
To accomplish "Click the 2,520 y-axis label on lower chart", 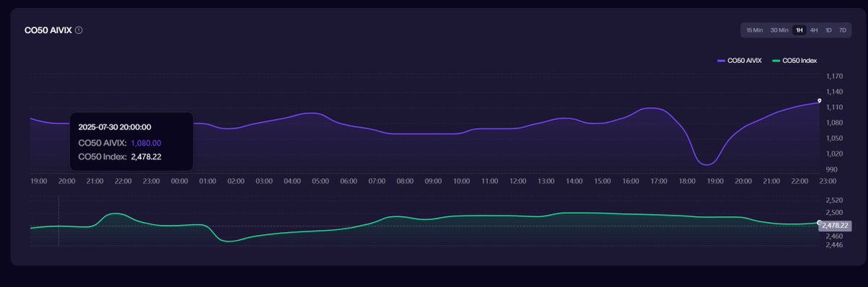I will tap(834, 200).
